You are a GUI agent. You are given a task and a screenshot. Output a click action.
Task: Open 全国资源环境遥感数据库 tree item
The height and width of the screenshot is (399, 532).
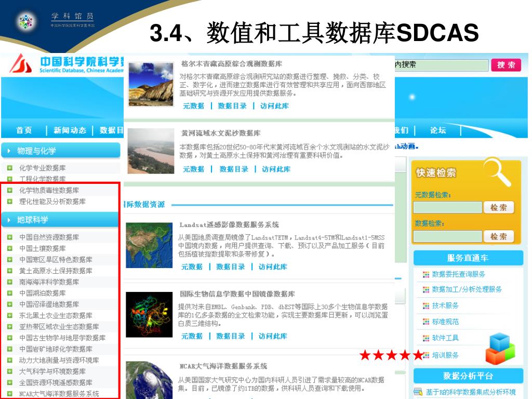56,382
